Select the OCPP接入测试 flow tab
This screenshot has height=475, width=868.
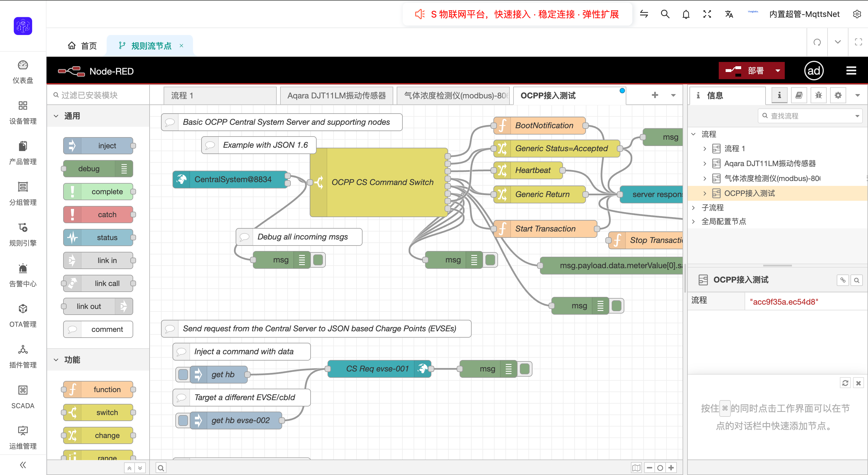pyautogui.click(x=570, y=96)
